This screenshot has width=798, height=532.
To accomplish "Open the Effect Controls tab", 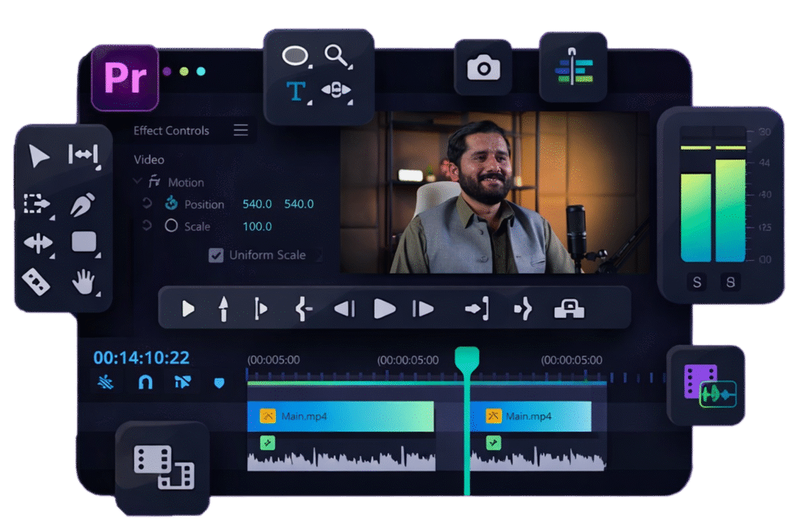I will point(171,131).
